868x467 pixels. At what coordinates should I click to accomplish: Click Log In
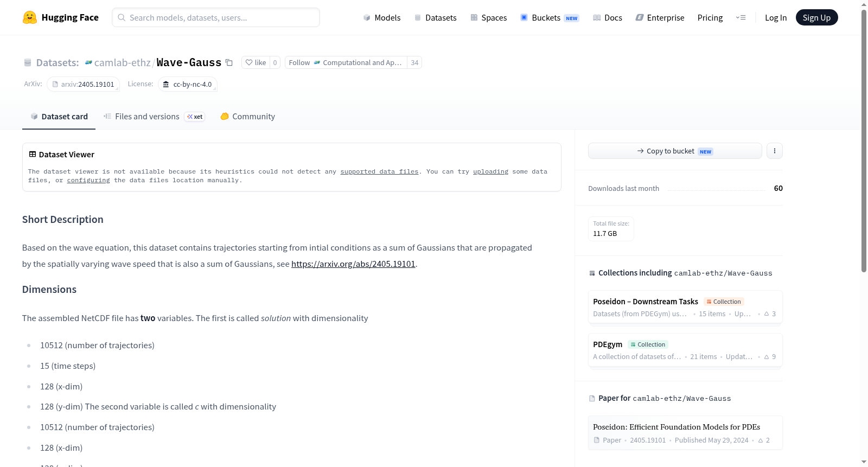pyautogui.click(x=776, y=17)
